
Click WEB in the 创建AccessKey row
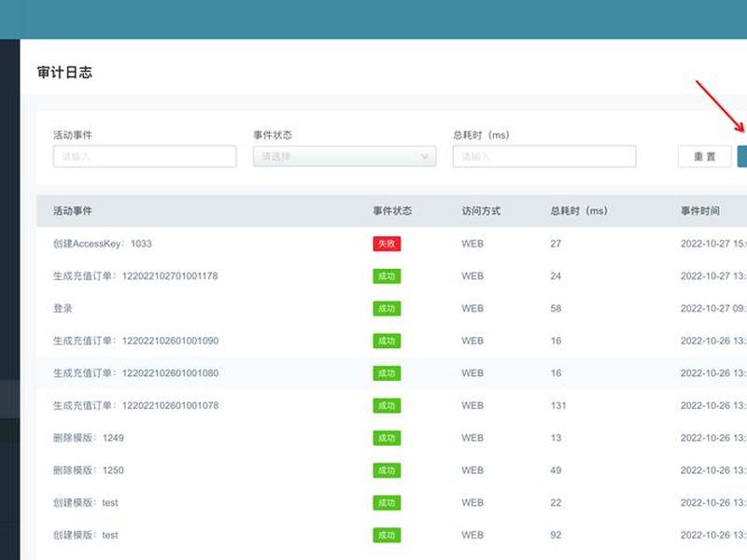pyautogui.click(x=472, y=244)
